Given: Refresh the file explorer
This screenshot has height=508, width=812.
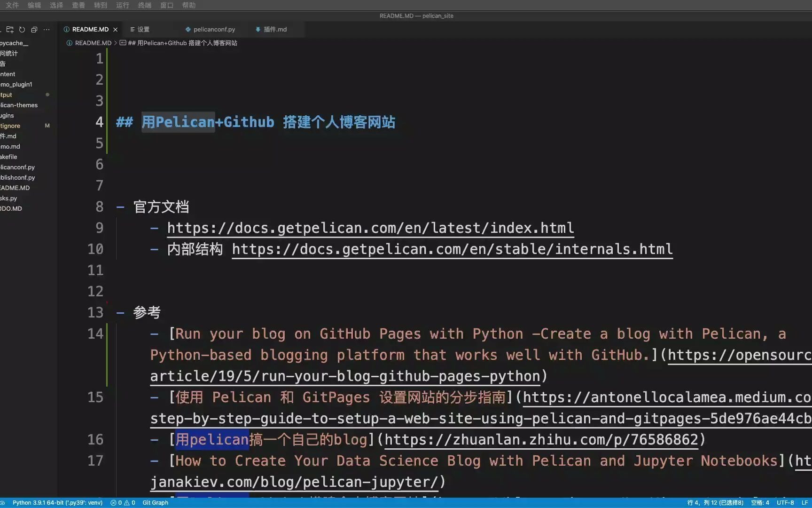Looking at the screenshot, I should [22, 29].
